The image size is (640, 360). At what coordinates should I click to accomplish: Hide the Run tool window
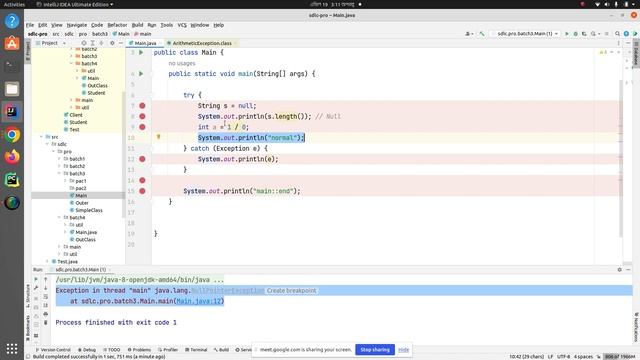pyautogui.click(x=628, y=269)
